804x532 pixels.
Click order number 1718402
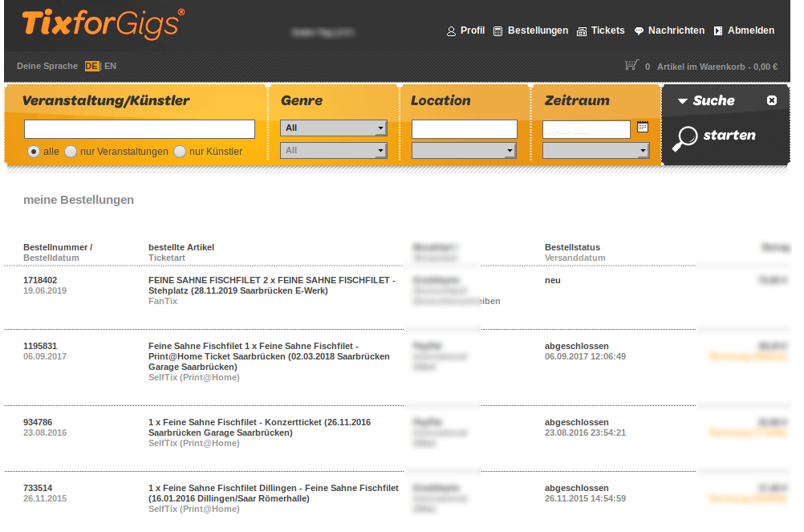(40, 280)
